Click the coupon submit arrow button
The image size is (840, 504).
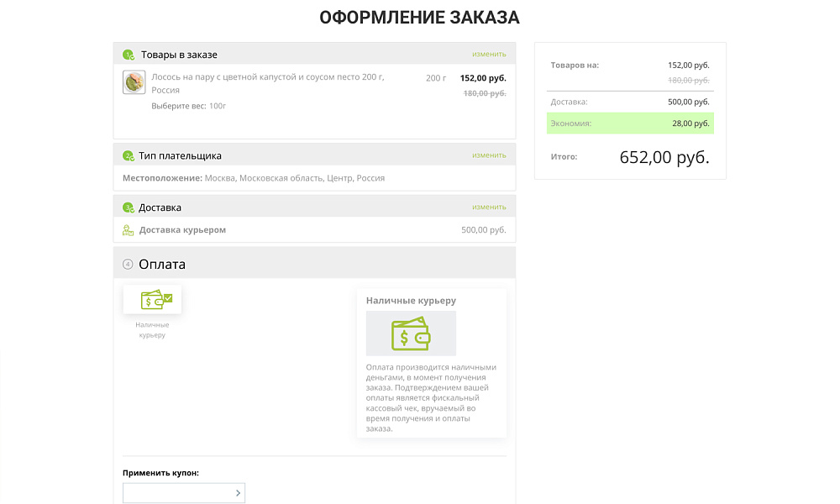tap(238, 493)
